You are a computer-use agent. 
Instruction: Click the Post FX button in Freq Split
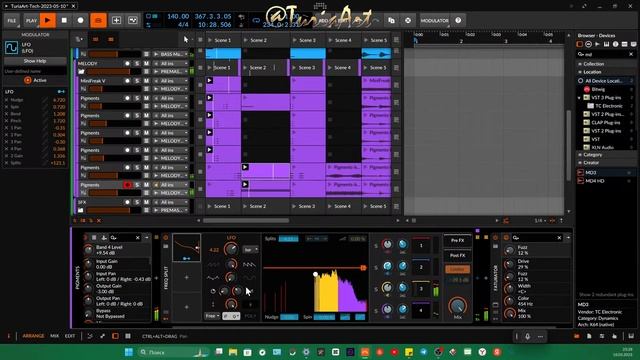(457, 256)
